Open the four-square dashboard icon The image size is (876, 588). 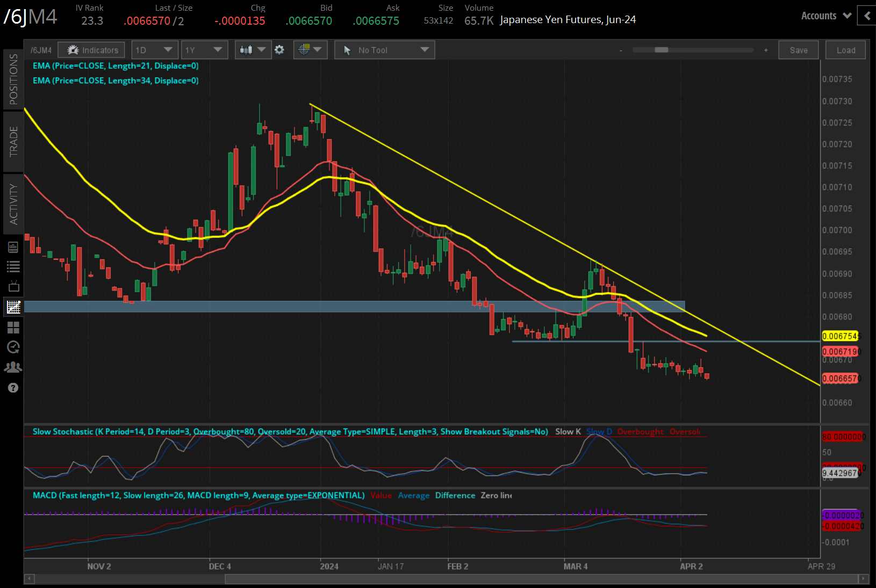pos(13,327)
